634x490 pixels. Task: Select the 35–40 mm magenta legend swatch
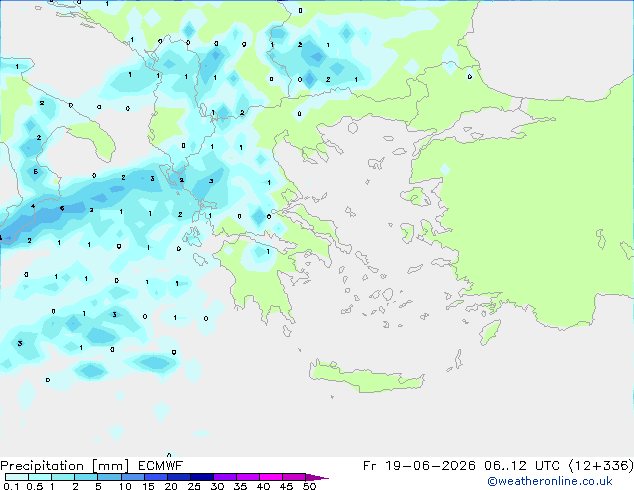pyautogui.click(x=247, y=477)
